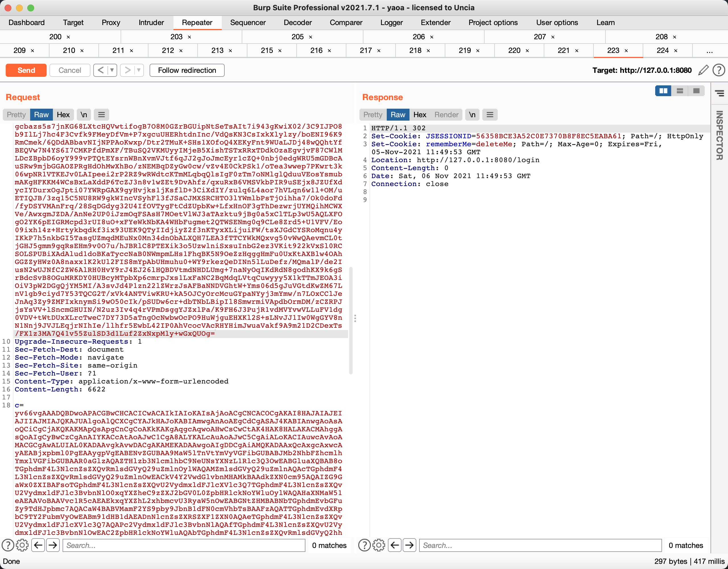
Task: Go to next response search match
Action: click(409, 545)
